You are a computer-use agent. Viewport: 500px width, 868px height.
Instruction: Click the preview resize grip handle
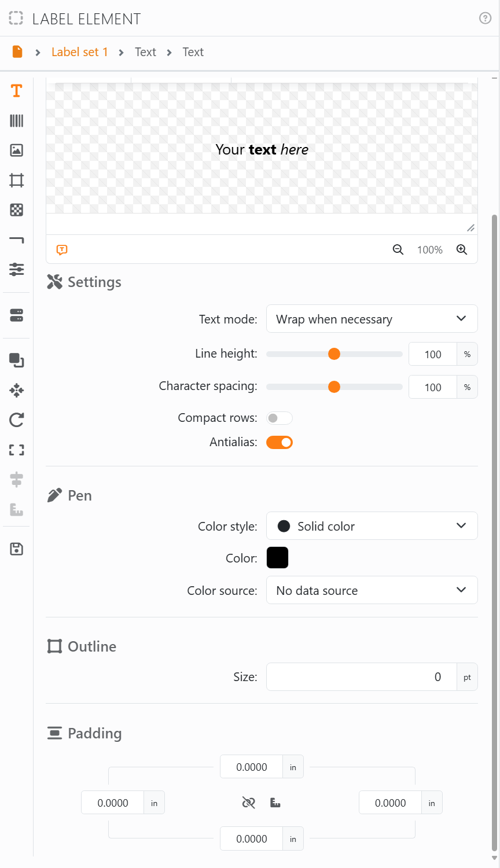click(x=471, y=228)
